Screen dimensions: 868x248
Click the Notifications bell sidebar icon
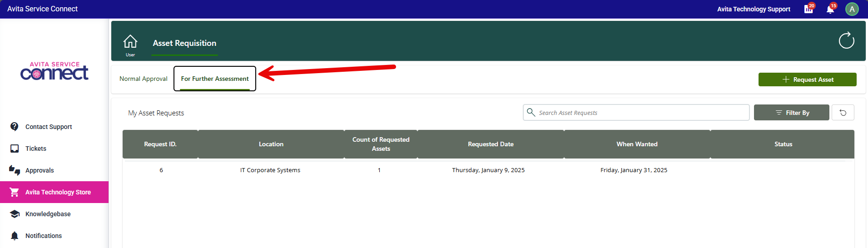15,236
